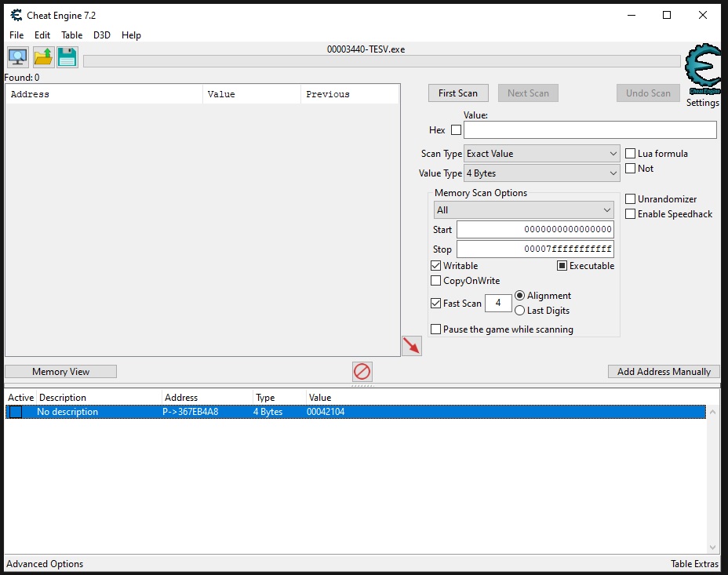Click the scan Value input field
This screenshot has height=575, width=728.
590,130
